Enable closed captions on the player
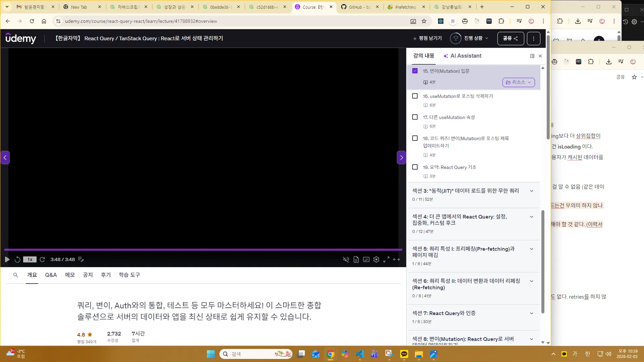The width and height of the screenshot is (644, 362). (x=366, y=259)
